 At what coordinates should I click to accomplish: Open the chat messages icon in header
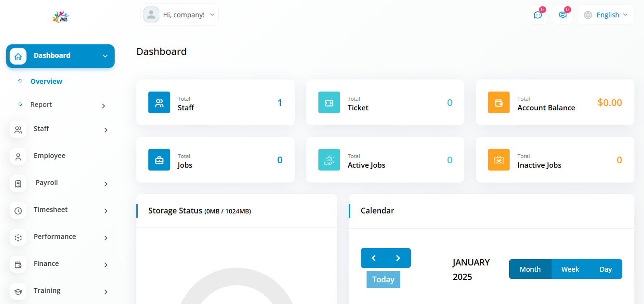pyautogui.click(x=538, y=15)
